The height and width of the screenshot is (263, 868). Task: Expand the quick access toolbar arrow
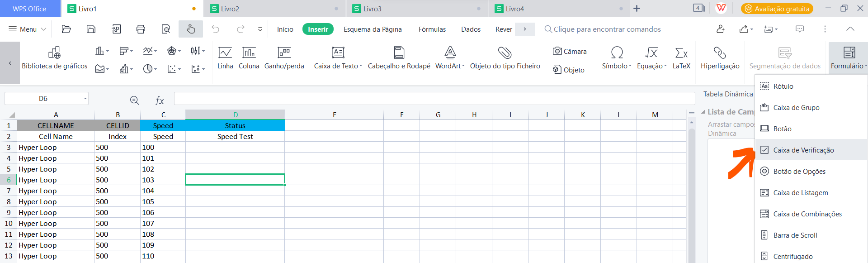pos(260,29)
